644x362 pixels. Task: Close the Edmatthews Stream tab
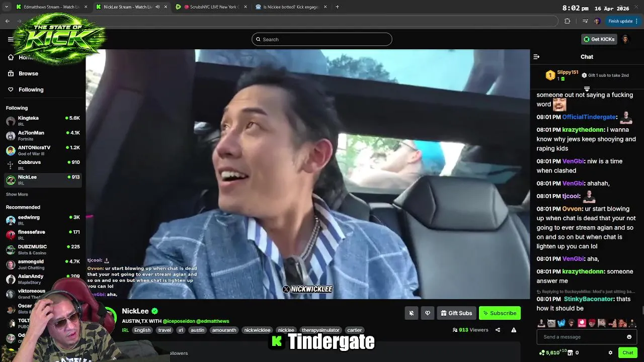coord(86,7)
